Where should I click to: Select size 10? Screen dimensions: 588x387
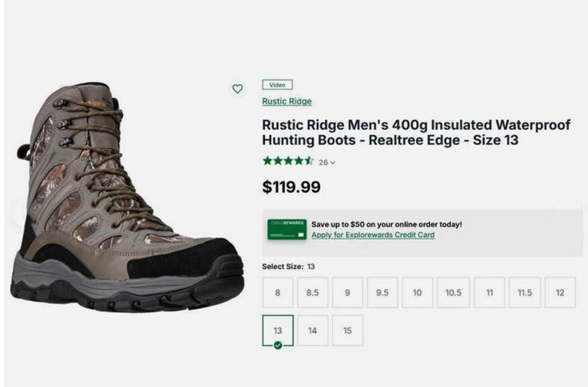(x=418, y=293)
